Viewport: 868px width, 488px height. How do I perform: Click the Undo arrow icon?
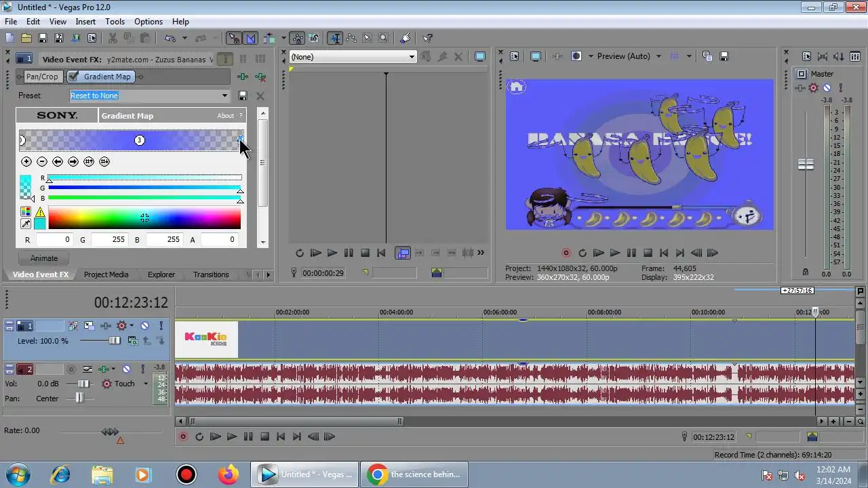[x=170, y=39]
